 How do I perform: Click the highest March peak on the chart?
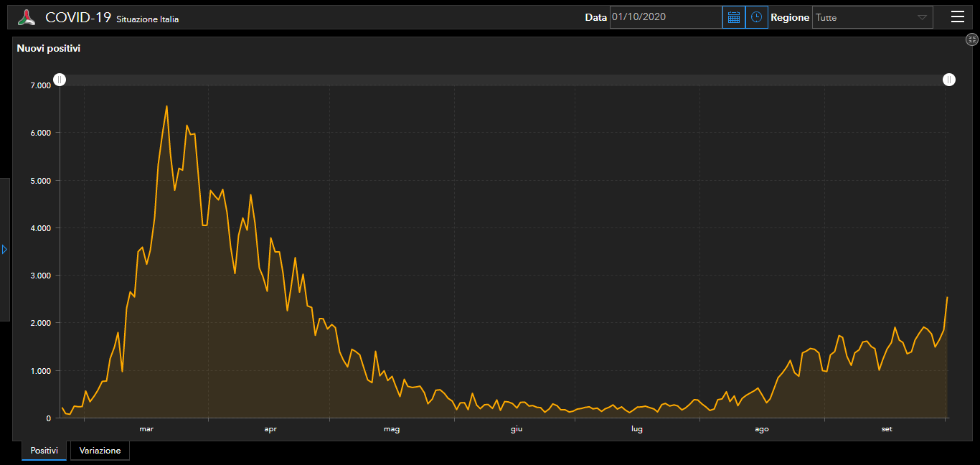pos(166,106)
